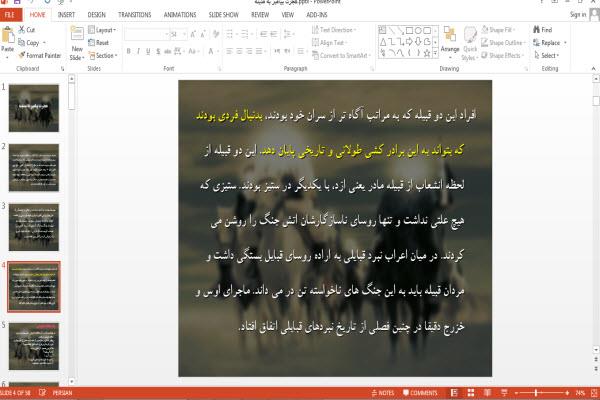Screen dimensions: 600x400
Task: Adjust the zoom slider handle
Action: [x=536, y=393]
